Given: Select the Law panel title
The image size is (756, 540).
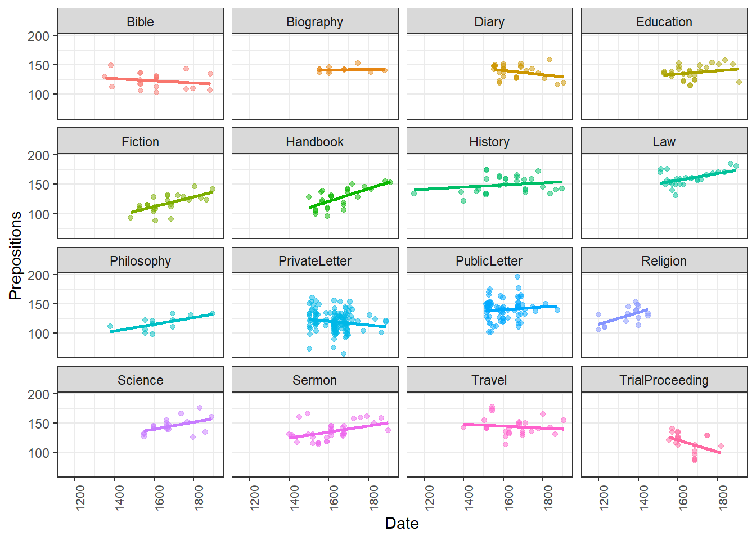Looking at the screenshot, I should (x=664, y=142).
